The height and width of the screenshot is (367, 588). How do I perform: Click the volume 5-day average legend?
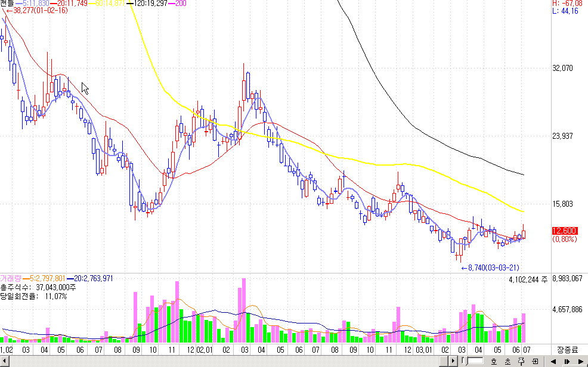pyautogui.click(x=43, y=278)
